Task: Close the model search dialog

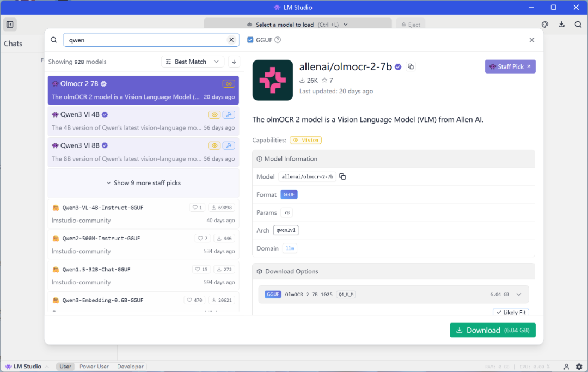Action: 532,40
